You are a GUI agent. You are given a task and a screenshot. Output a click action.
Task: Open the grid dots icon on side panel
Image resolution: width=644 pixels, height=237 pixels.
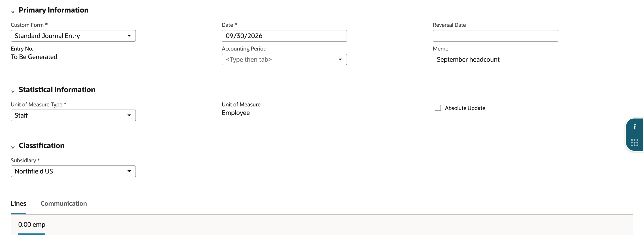tap(635, 143)
